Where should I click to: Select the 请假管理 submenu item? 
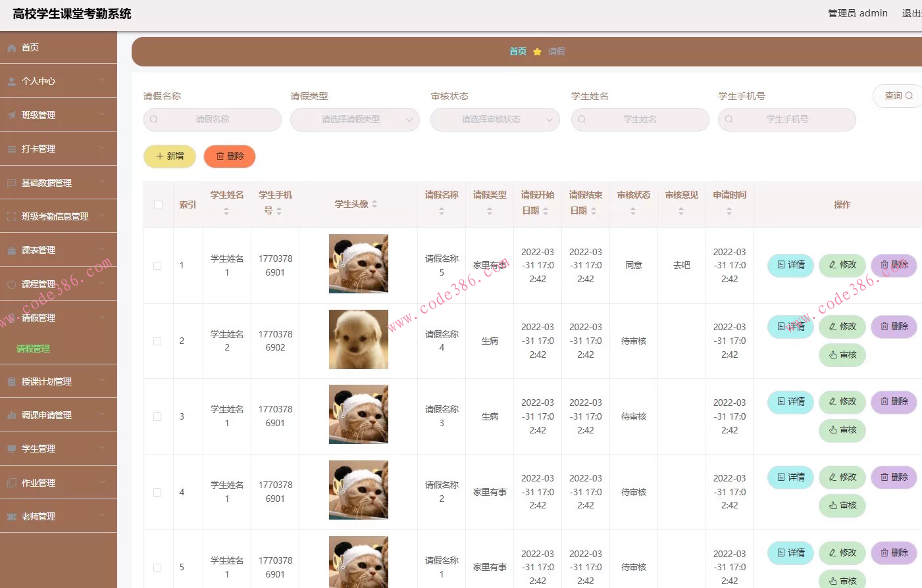point(59,349)
